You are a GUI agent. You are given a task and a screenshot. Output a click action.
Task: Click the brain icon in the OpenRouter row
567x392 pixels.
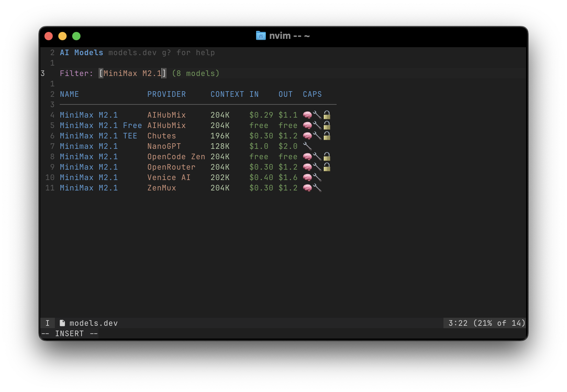[x=307, y=167]
